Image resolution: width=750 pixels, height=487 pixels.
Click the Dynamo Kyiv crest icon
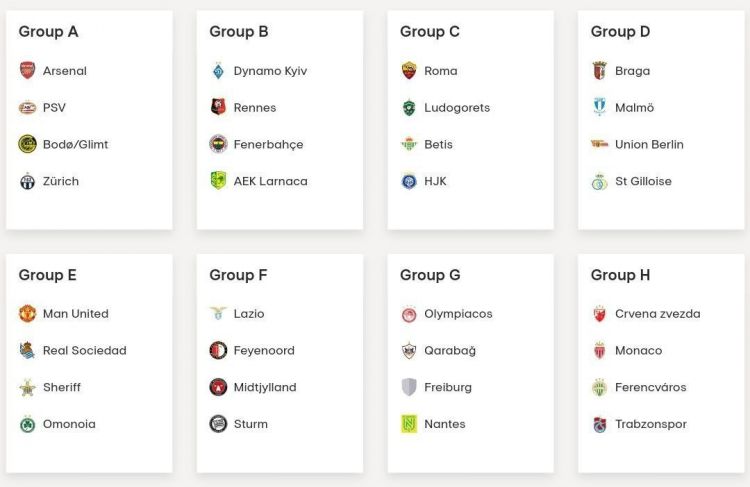pyautogui.click(x=218, y=71)
